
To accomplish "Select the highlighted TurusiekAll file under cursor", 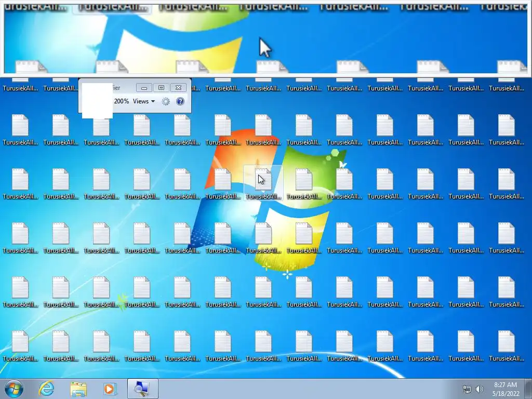I will pos(263,183).
